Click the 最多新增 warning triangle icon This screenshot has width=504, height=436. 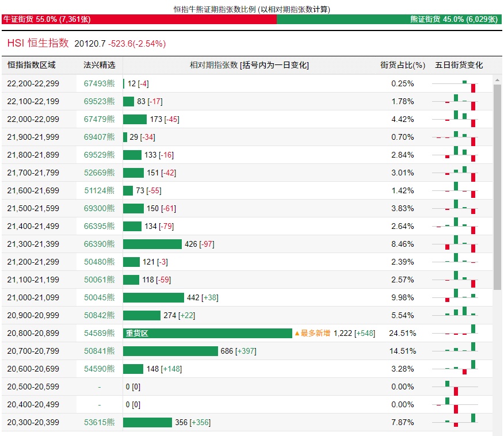pos(297,333)
